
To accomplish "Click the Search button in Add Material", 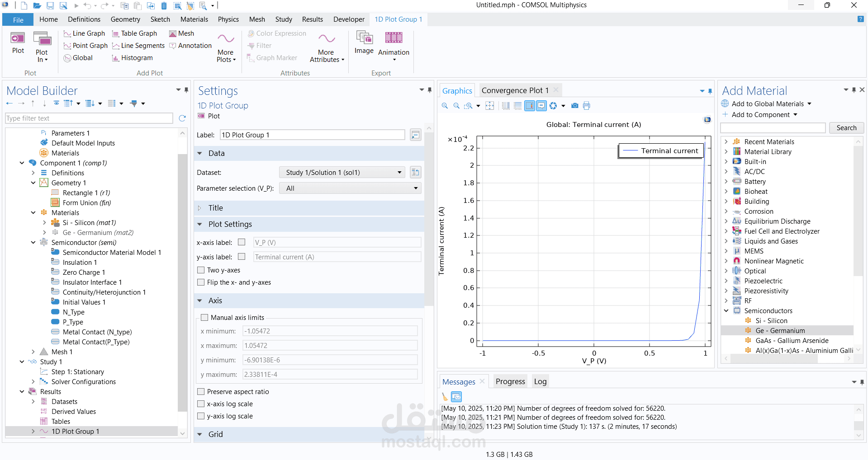I will [x=846, y=128].
